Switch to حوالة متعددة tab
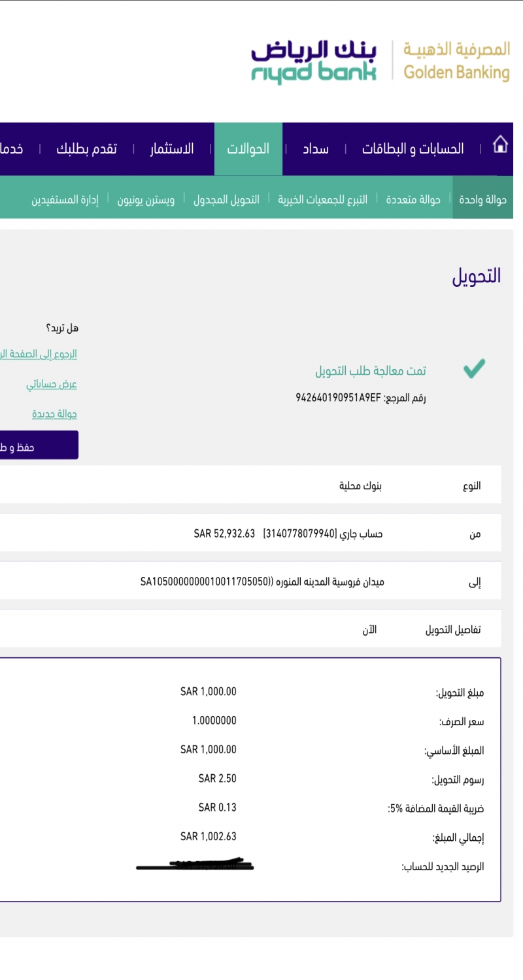This screenshot has width=523, height=980. [x=413, y=199]
